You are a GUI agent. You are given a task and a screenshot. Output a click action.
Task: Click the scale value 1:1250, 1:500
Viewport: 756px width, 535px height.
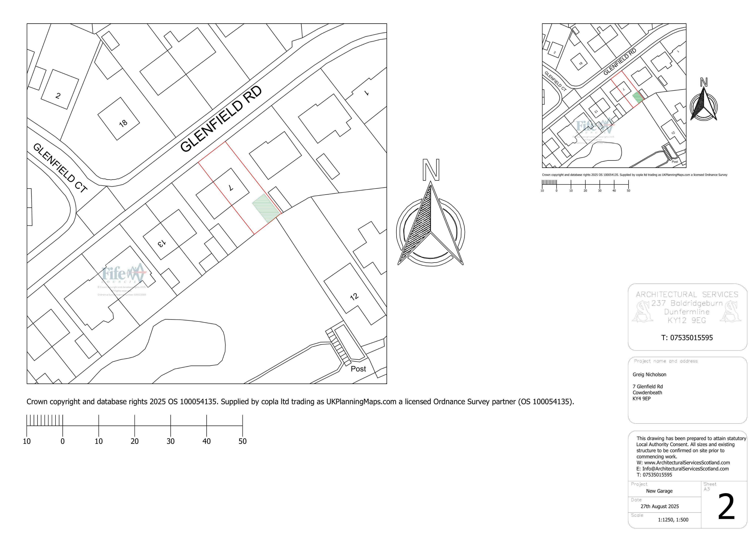point(673,520)
